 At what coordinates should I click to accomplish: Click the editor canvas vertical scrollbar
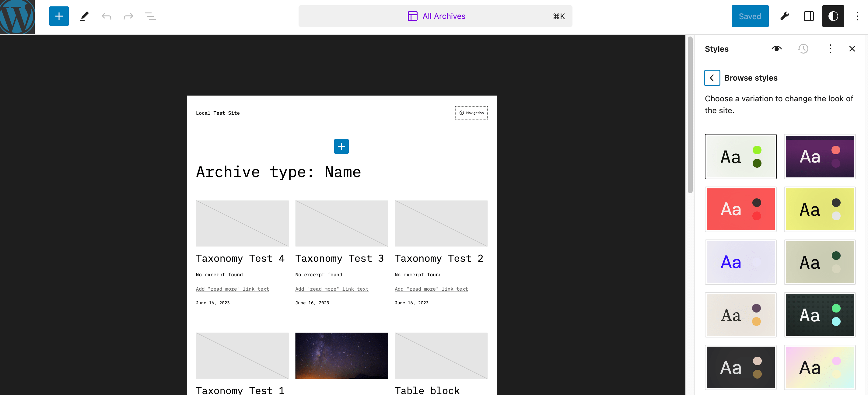click(690, 115)
